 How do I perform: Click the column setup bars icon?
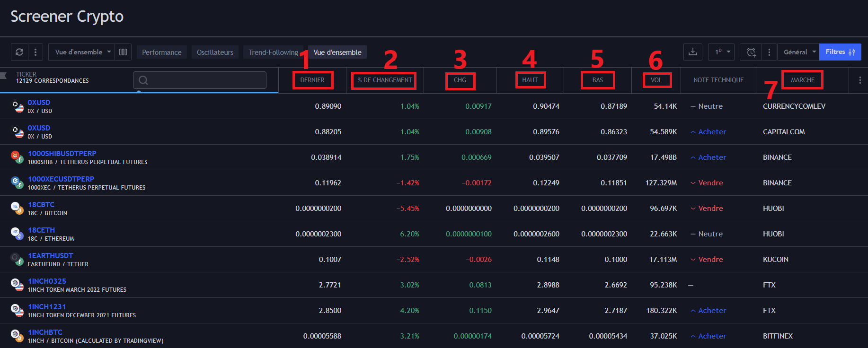coord(123,52)
